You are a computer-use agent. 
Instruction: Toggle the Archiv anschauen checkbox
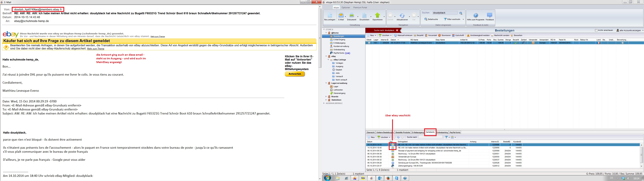[x=596, y=30]
